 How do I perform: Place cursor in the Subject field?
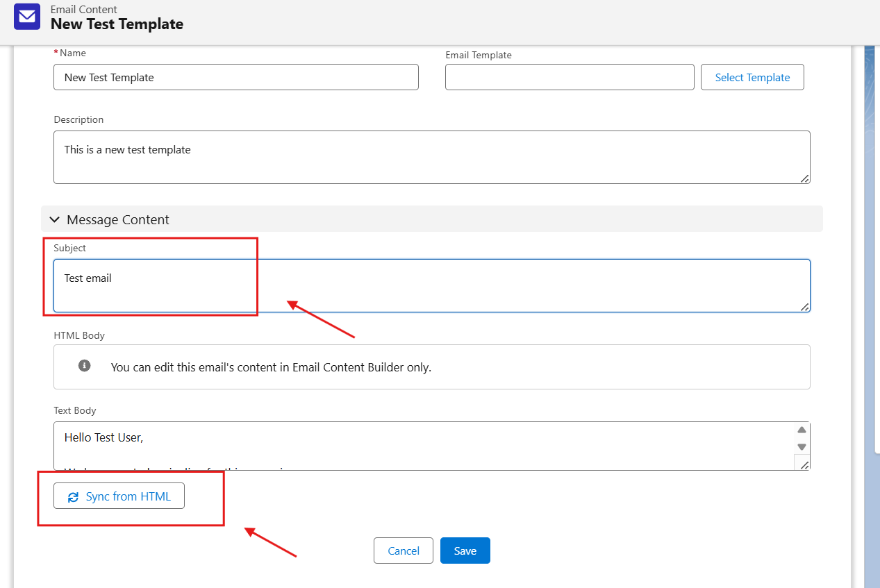point(431,285)
